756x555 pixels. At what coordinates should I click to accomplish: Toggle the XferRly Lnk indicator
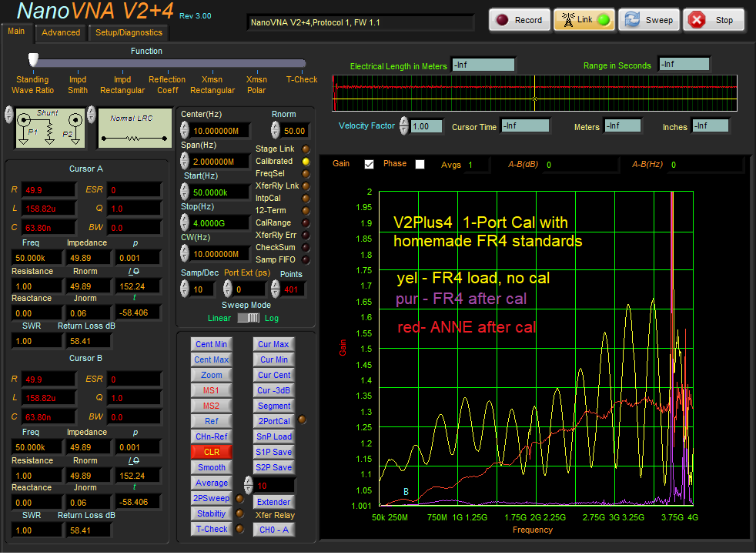306,186
